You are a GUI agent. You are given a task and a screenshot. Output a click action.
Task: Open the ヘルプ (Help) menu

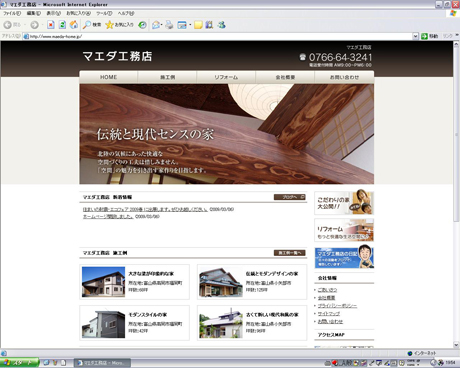tap(126, 13)
